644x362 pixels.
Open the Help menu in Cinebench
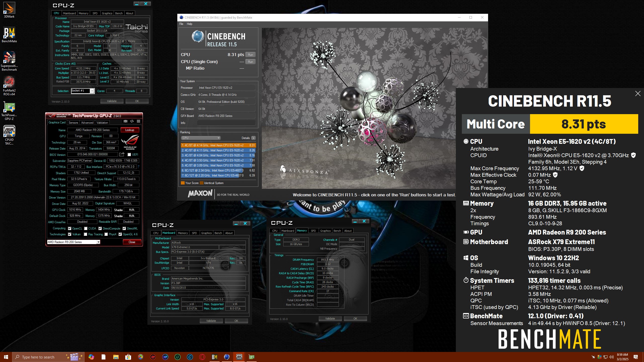(x=189, y=24)
